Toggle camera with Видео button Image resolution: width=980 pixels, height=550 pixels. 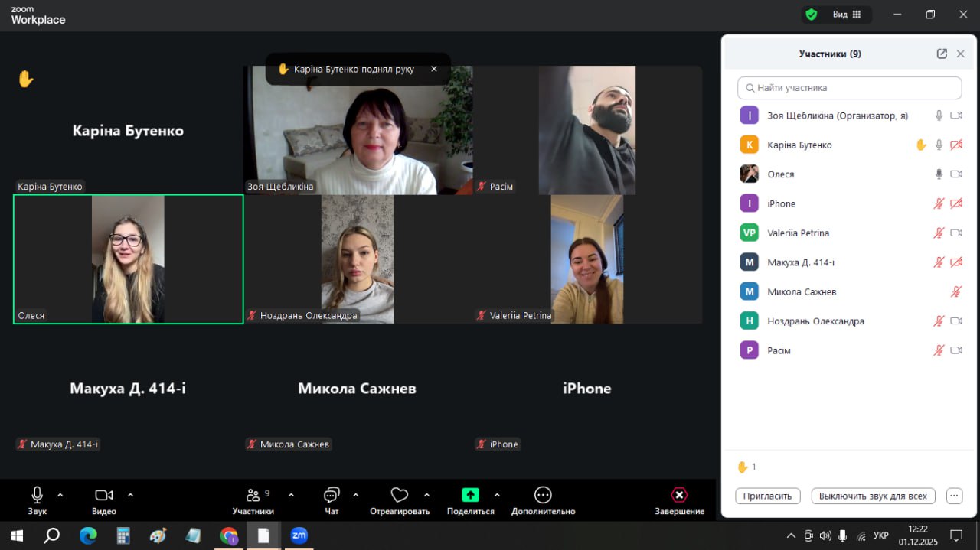(104, 495)
